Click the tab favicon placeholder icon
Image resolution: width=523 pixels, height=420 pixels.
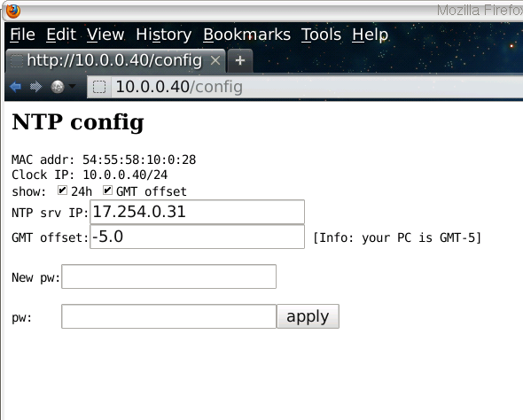16,60
